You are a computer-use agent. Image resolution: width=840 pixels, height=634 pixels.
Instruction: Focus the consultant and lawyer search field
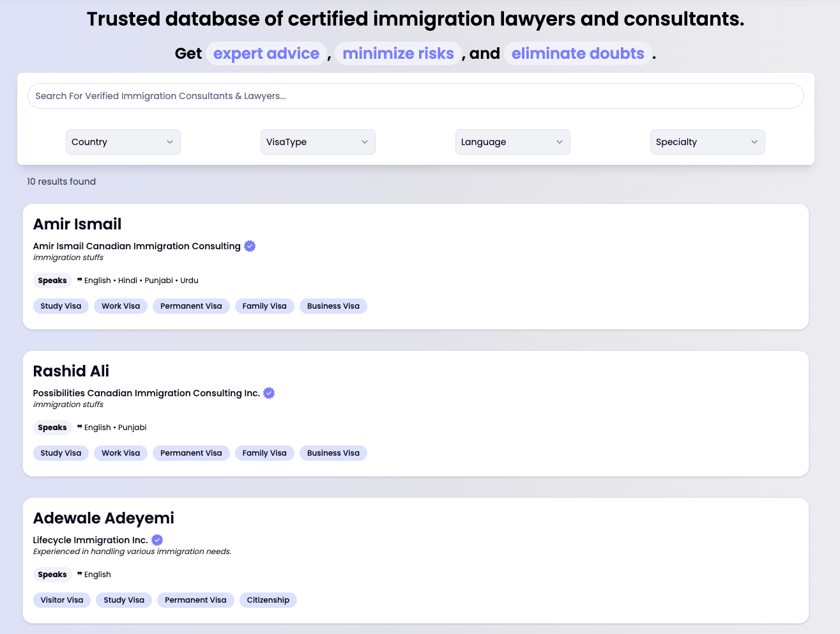tap(415, 96)
